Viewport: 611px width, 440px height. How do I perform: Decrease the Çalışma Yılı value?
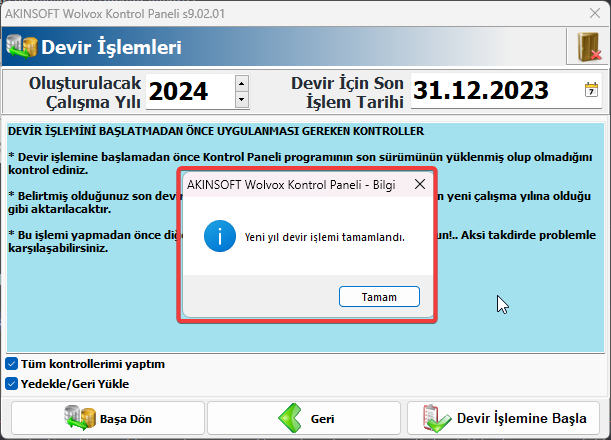(242, 99)
